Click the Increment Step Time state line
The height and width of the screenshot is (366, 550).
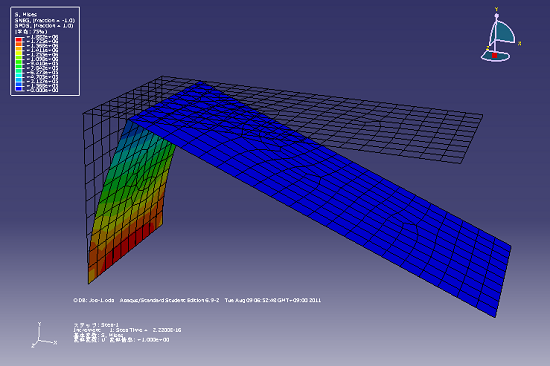point(127,330)
